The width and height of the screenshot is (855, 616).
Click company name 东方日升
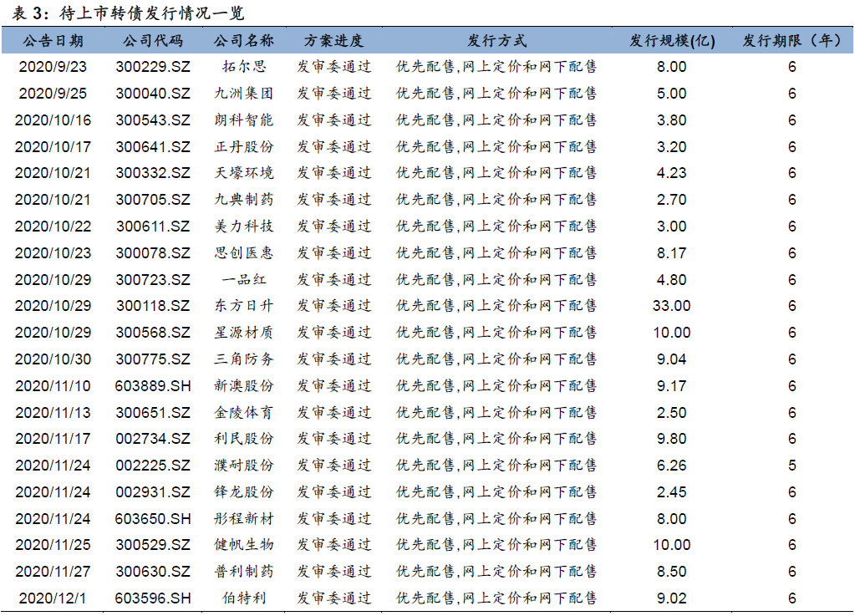pos(244,306)
